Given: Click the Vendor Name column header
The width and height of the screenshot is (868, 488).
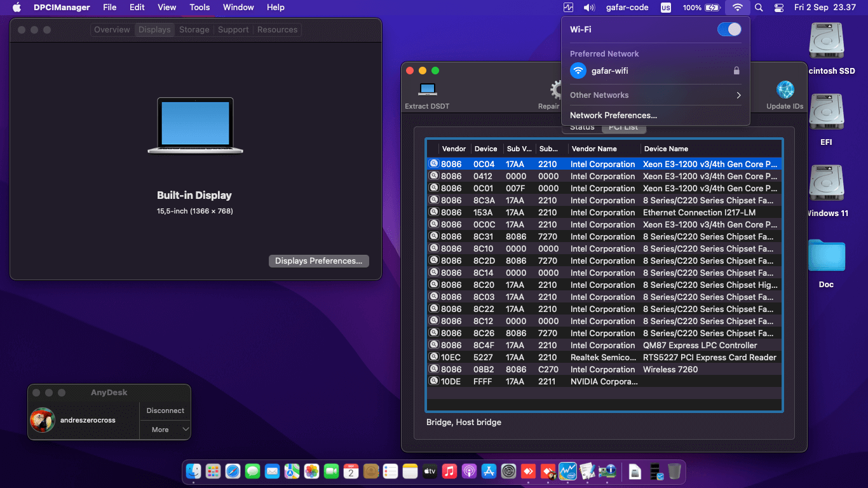Looking at the screenshot, I should (604, 149).
